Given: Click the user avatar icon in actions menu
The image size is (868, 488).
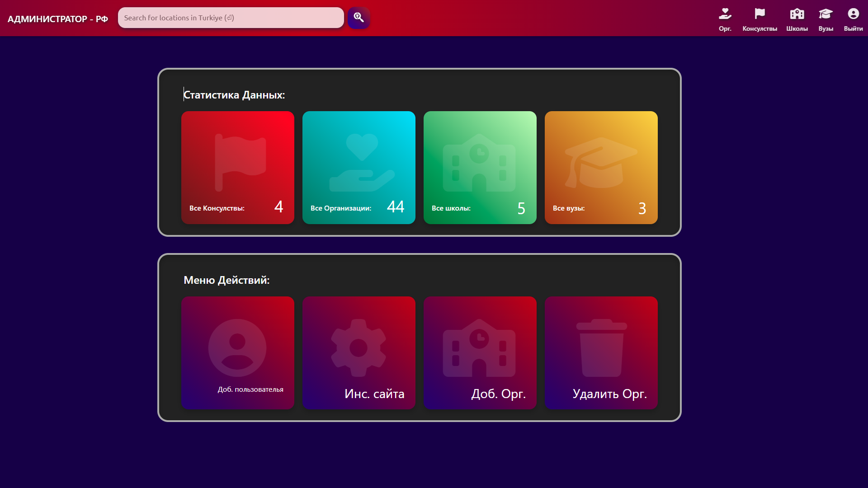Looking at the screenshot, I should (237, 348).
